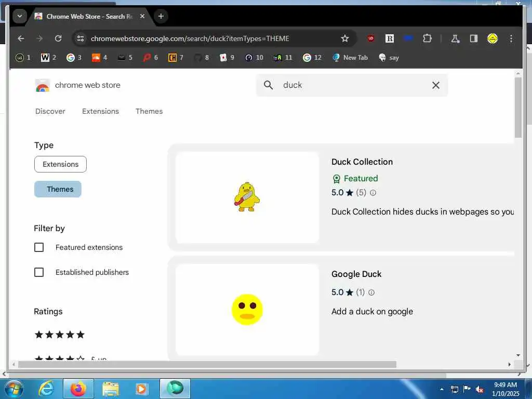This screenshot has width=532, height=399.
Task: Click the vertical page scrollbar
Action: click(518, 107)
